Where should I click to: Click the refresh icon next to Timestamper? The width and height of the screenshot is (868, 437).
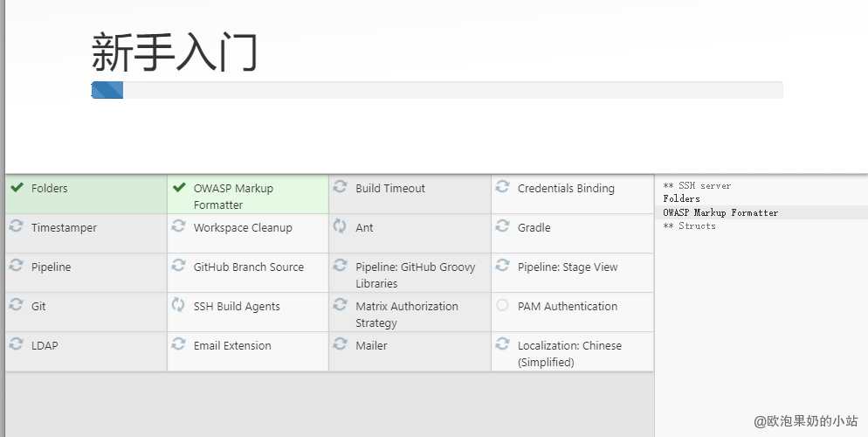(x=16, y=226)
